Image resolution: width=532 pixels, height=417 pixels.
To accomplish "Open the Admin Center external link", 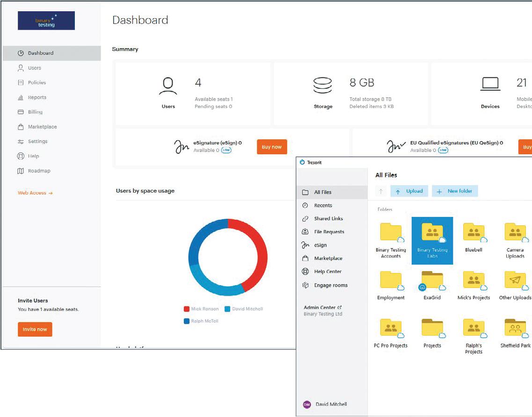I will pos(323,308).
